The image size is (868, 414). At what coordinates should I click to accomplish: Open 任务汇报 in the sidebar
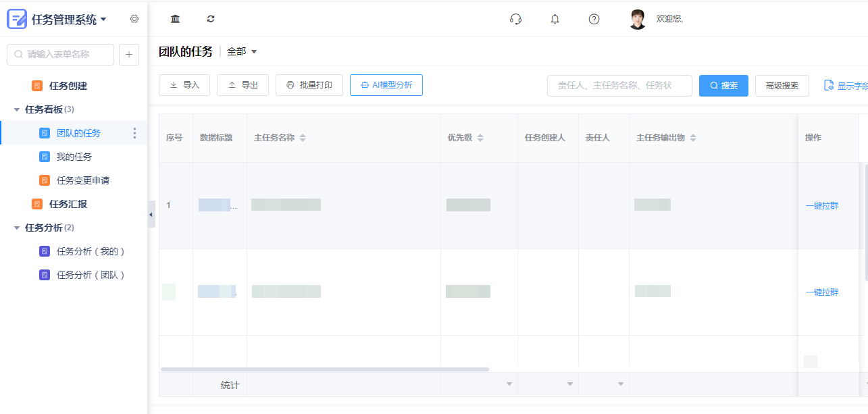(x=68, y=204)
